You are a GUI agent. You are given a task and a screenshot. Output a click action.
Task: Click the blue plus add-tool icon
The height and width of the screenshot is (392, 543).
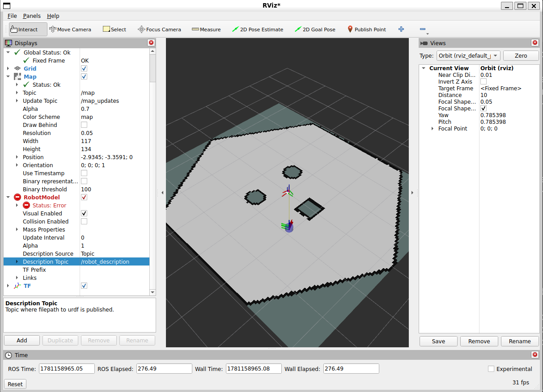[401, 30]
